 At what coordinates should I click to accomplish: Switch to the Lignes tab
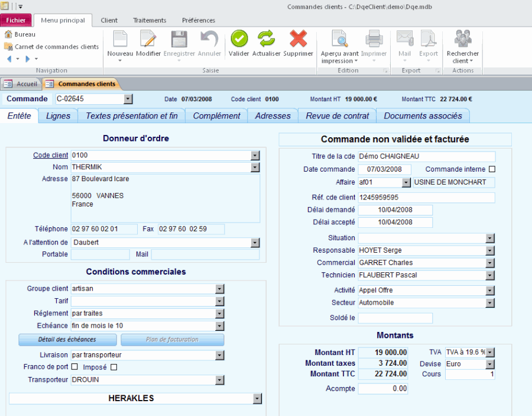point(57,115)
